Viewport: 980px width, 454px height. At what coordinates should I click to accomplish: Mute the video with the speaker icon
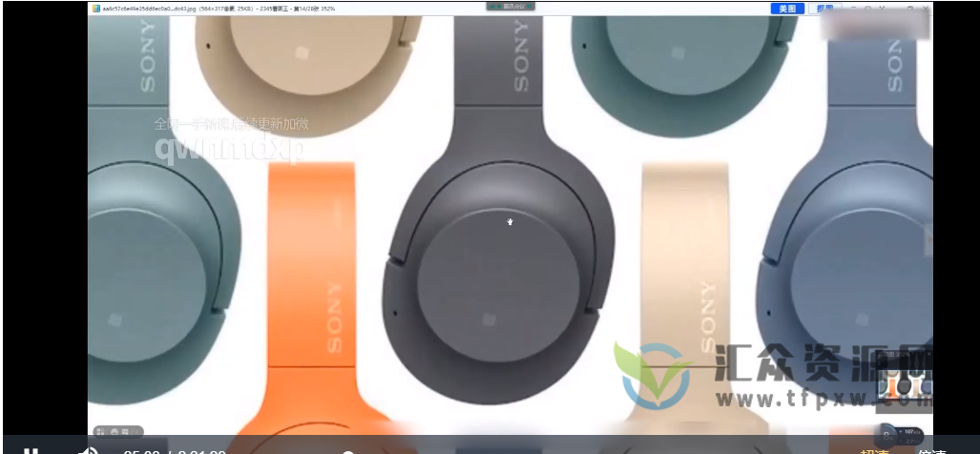tap(87, 450)
